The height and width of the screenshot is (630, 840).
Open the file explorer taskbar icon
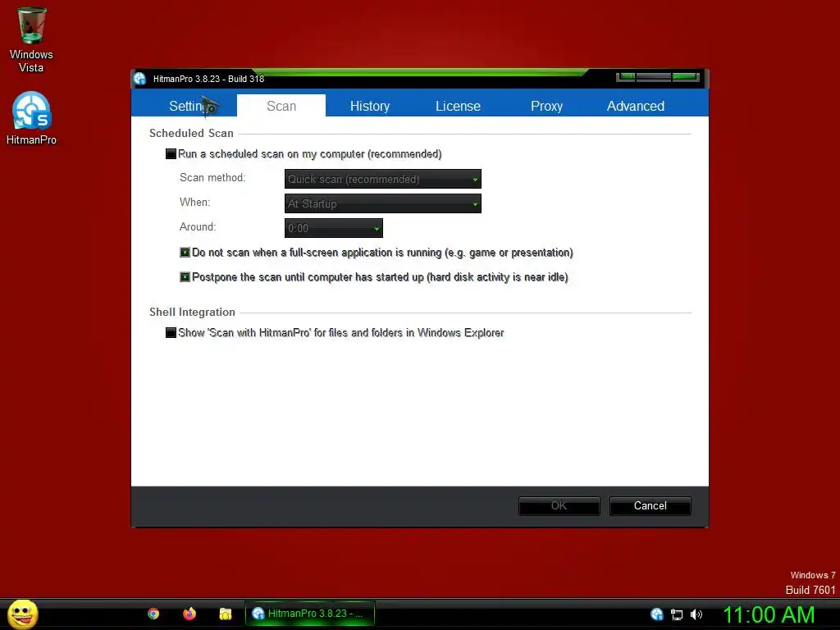tap(226, 614)
